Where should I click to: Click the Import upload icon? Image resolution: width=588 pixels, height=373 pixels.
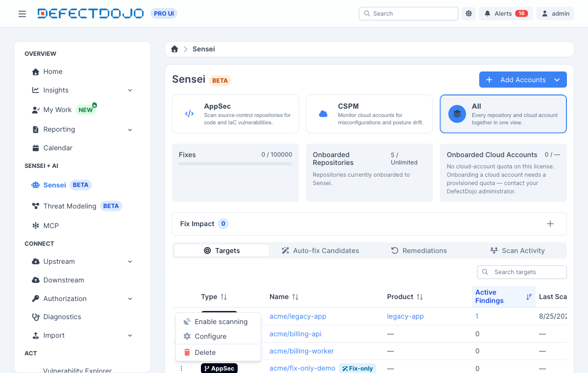35,335
